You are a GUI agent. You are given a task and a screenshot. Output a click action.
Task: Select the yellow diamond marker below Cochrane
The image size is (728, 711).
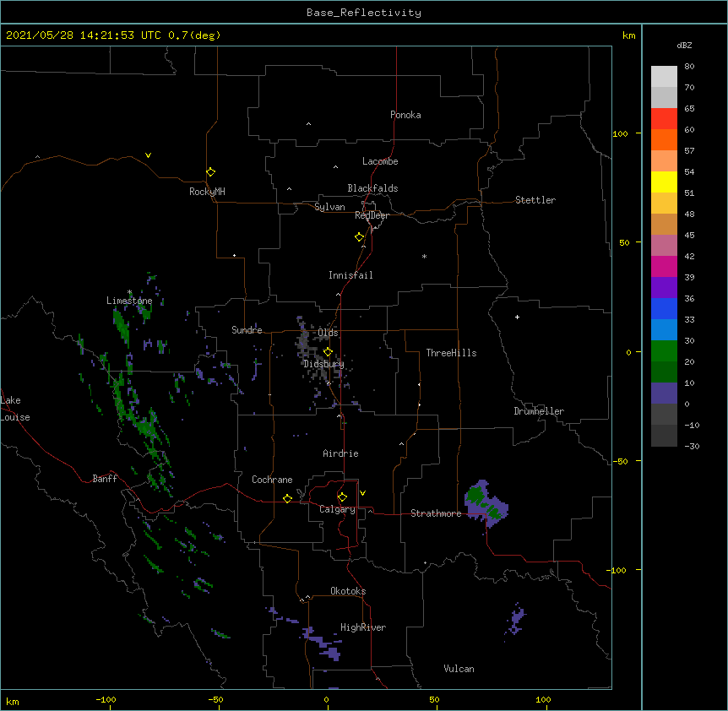(287, 498)
